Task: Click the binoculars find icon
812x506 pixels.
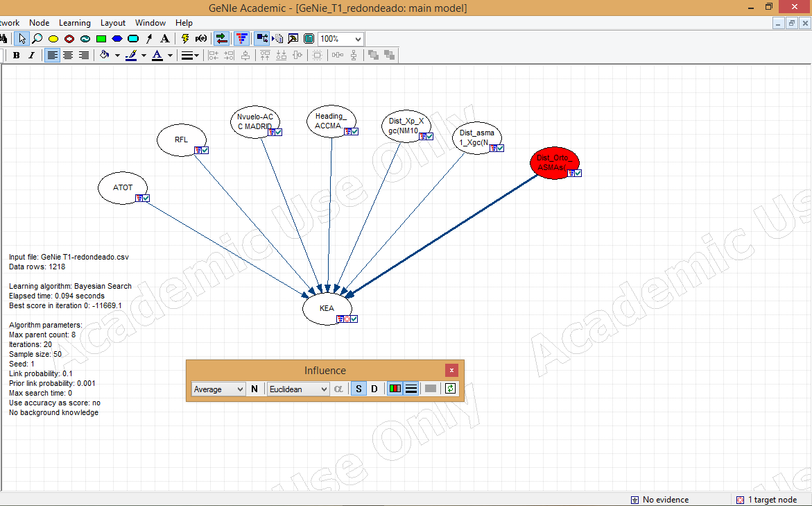Action: coord(3,39)
